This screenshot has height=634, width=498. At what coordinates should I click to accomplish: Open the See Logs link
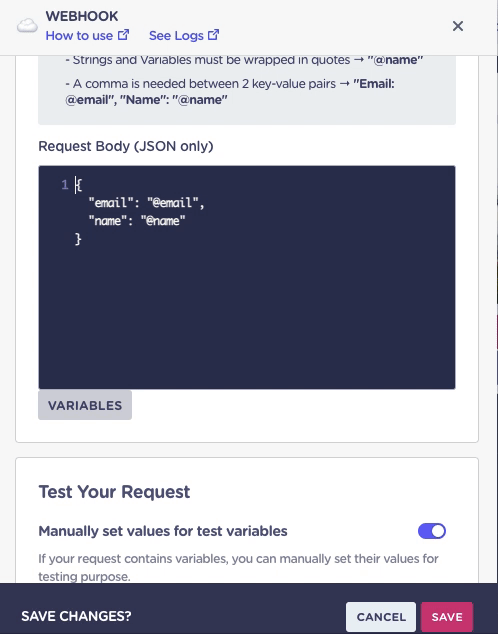(176, 36)
